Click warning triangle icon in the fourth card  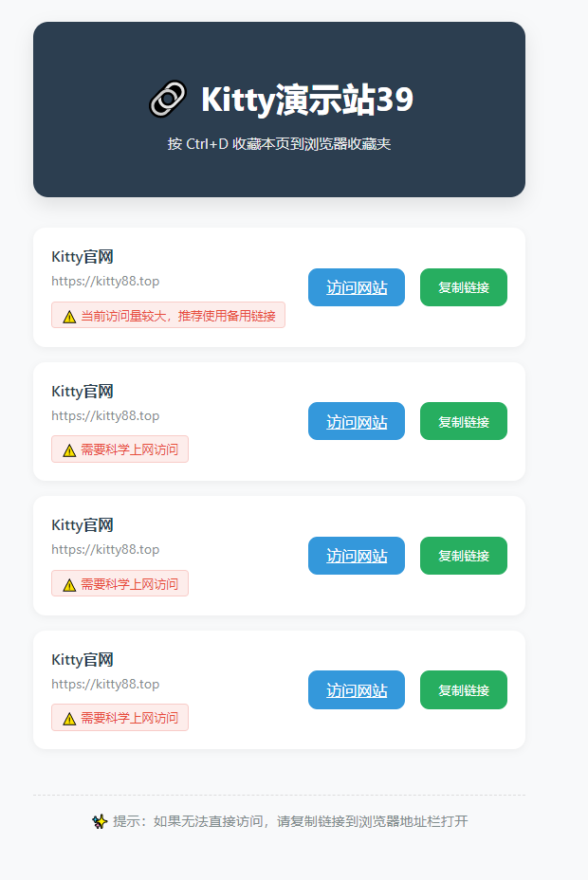click(x=69, y=719)
